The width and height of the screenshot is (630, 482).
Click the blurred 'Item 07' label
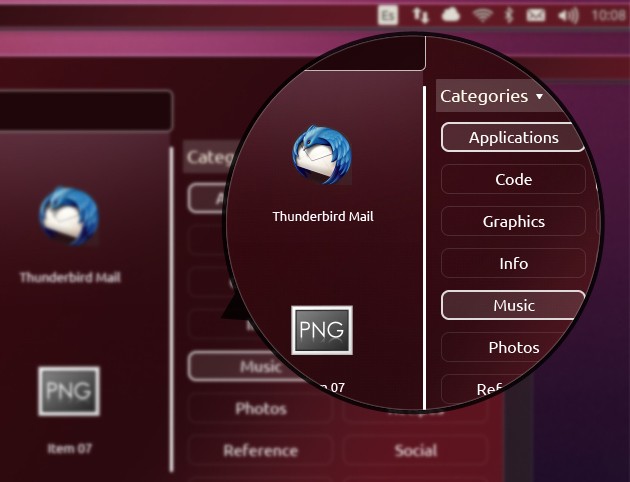coord(69,448)
